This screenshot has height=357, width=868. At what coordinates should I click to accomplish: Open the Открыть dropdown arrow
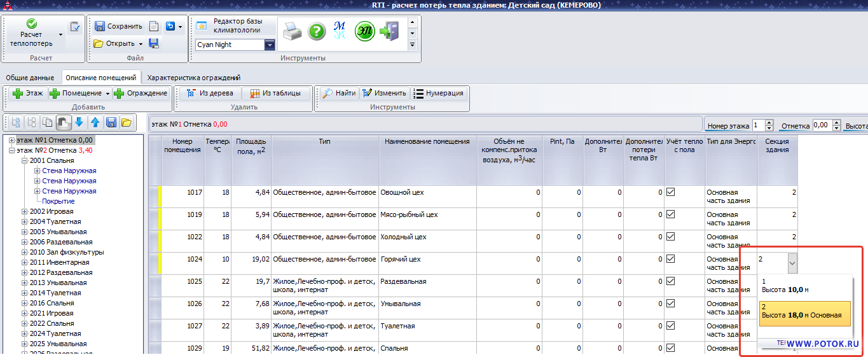pos(140,43)
